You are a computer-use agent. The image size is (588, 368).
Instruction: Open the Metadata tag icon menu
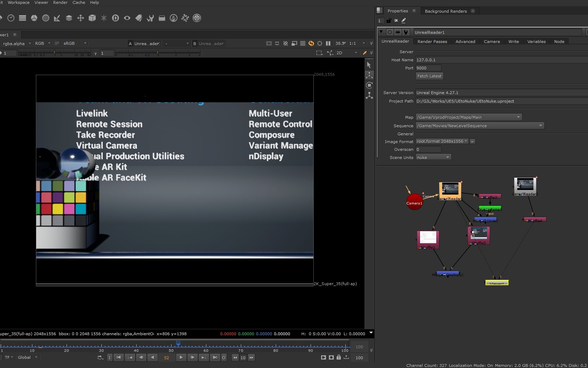click(139, 18)
